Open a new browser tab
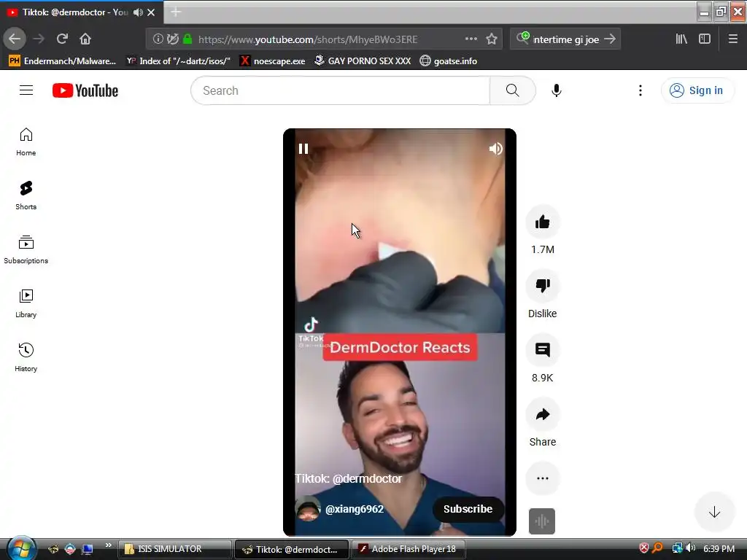 point(176,12)
